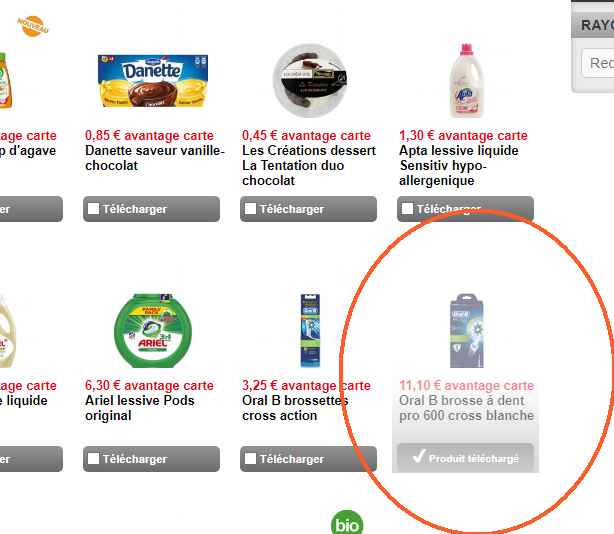Open the Apta lessive liquide Sensitiv link
This screenshot has width=614, height=534.
459,166
